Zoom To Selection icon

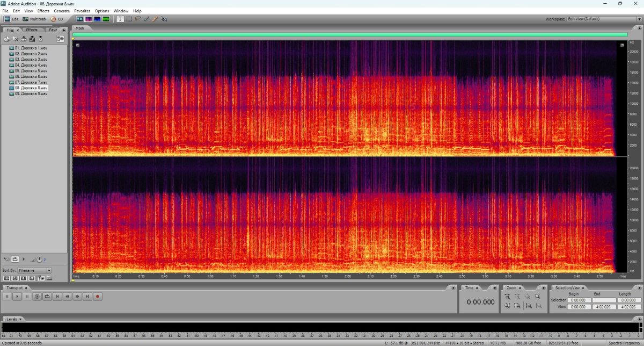tap(537, 296)
